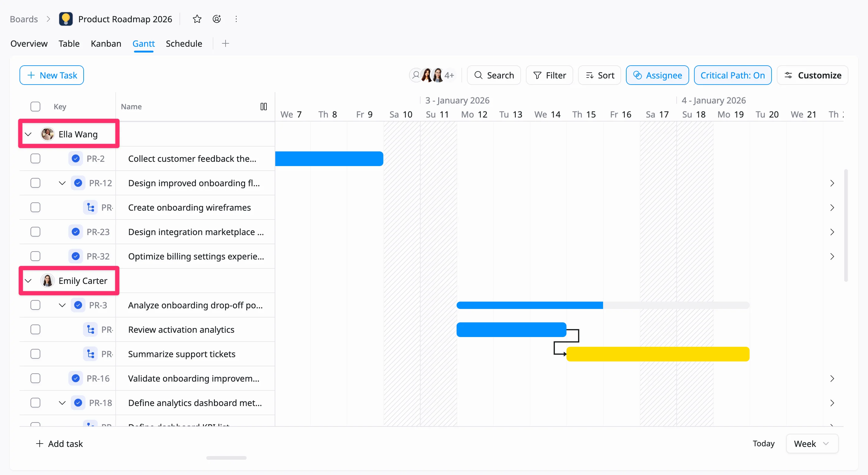Turn off Critical Path
Image resolution: width=868 pixels, height=475 pixels.
coord(732,75)
